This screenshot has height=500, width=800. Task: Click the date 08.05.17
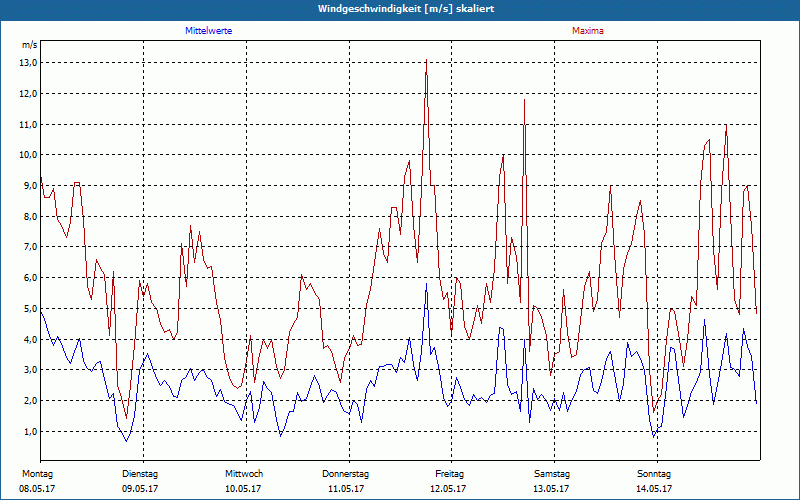pos(37,489)
